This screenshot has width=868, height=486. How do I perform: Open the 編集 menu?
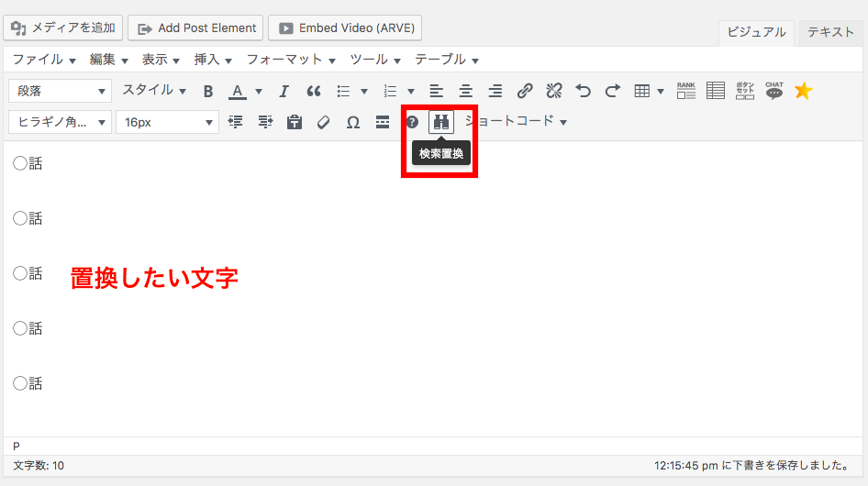pyautogui.click(x=108, y=60)
